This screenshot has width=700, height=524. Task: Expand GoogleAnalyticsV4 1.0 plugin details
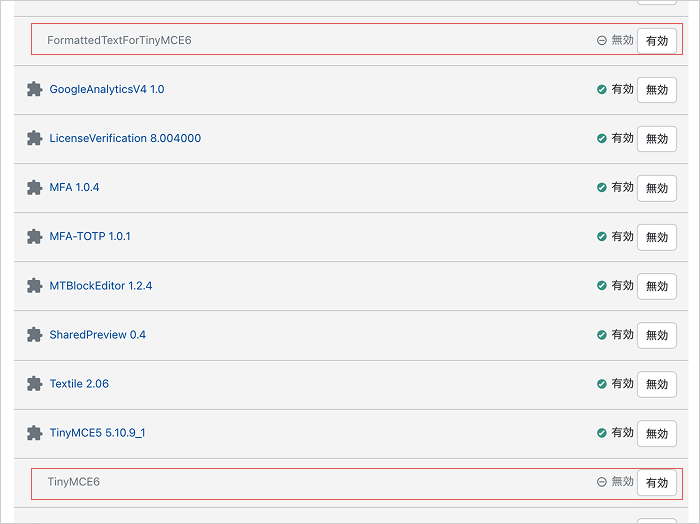click(x=107, y=89)
